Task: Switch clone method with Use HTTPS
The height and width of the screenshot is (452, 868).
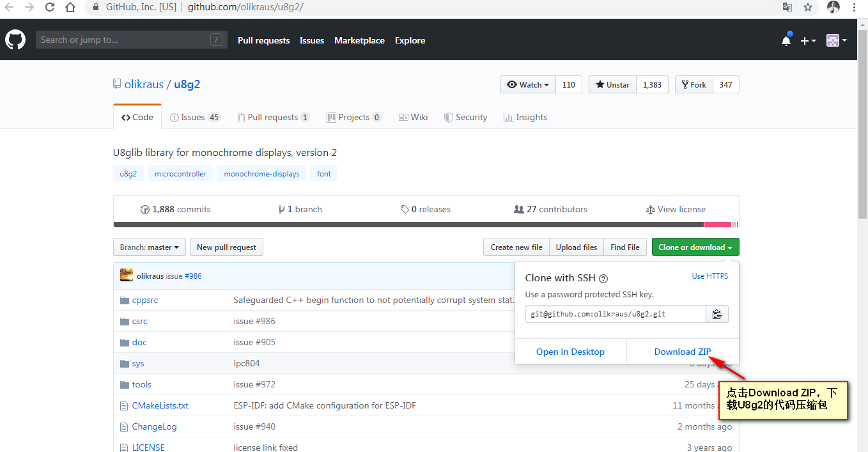Action: coord(710,276)
